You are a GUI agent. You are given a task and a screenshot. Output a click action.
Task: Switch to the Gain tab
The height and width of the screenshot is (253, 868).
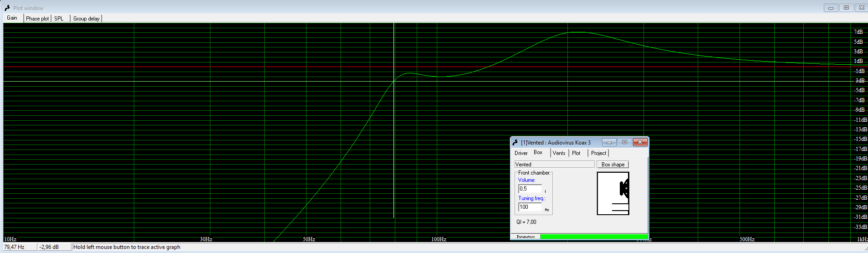12,18
